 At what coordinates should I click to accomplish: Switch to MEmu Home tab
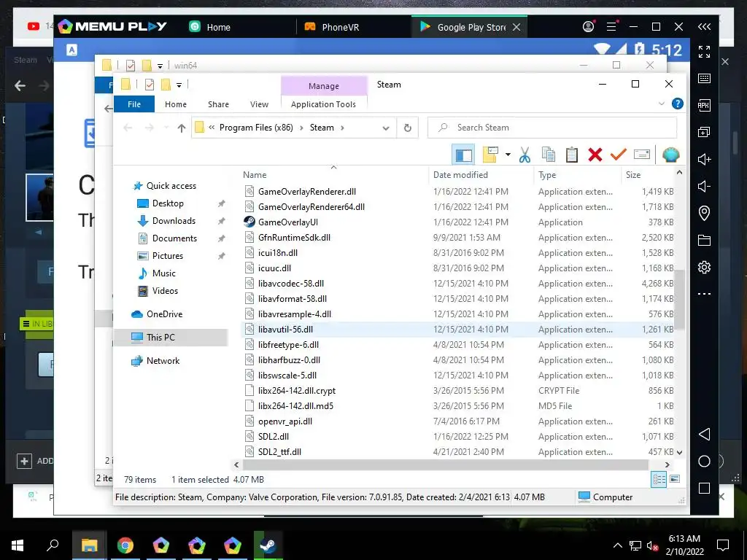[x=209, y=27]
